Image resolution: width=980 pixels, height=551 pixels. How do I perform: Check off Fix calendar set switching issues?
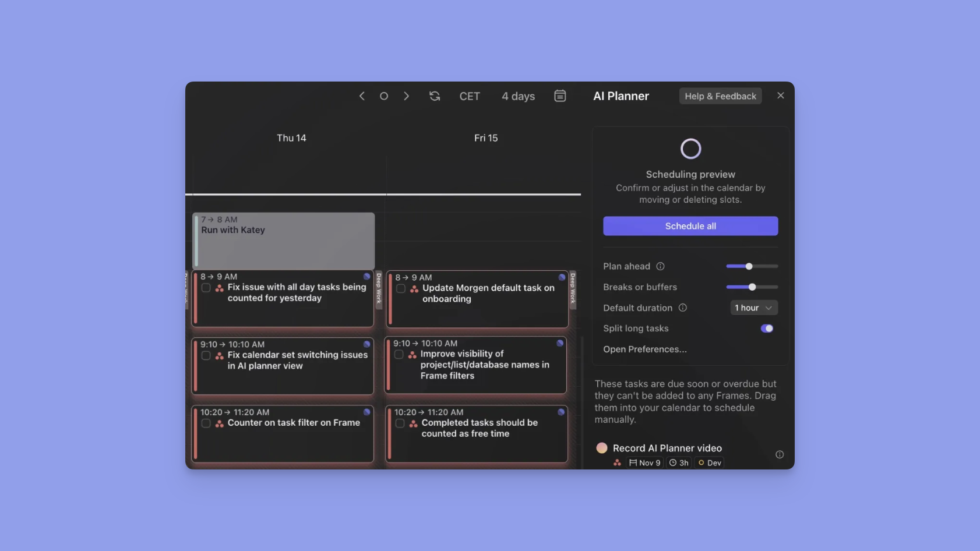[x=206, y=355]
